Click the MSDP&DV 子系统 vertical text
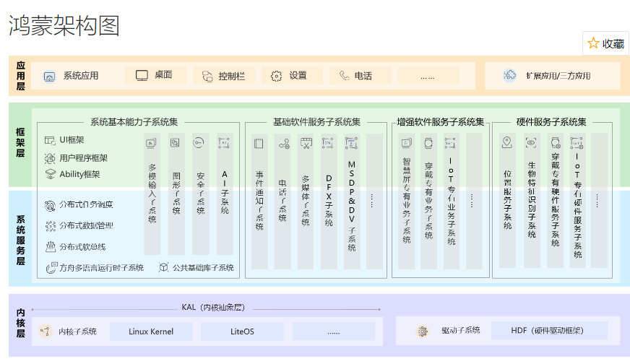630x364 pixels. pyautogui.click(x=352, y=206)
